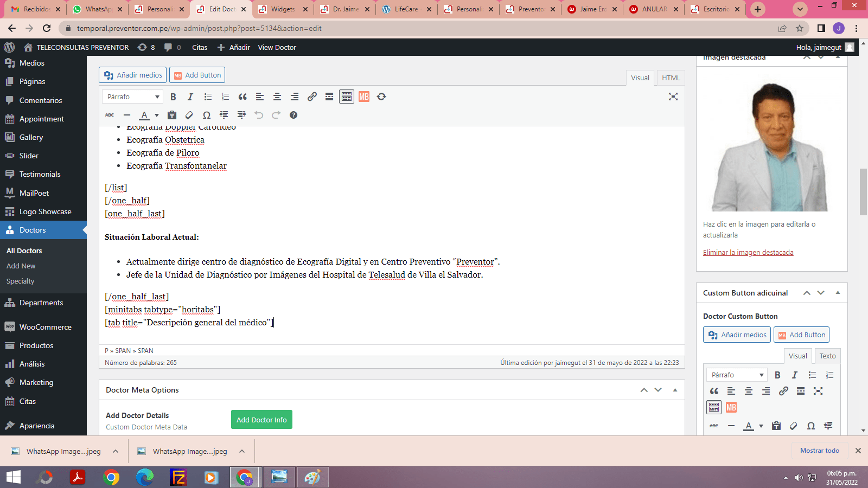The width and height of the screenshot is (868, 488).
Task: Move Custom Button adicuinal box up
Action: point(807,293)
